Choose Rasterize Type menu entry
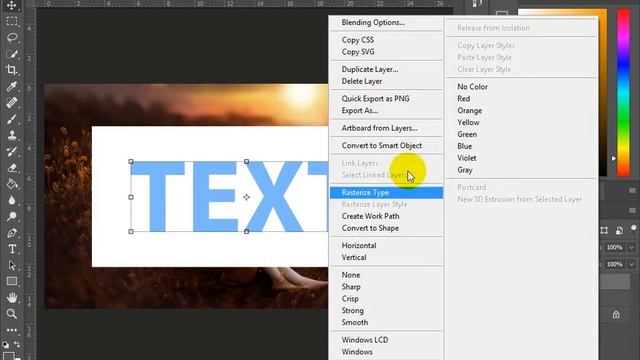The height and width of the screenshot is (360, 640). (386, 193)
